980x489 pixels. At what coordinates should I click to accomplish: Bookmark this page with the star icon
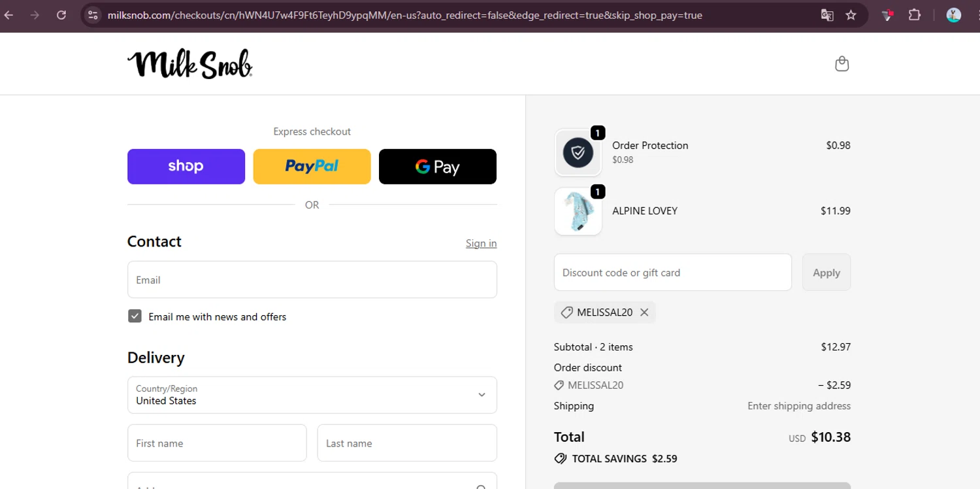pos(851,15)
